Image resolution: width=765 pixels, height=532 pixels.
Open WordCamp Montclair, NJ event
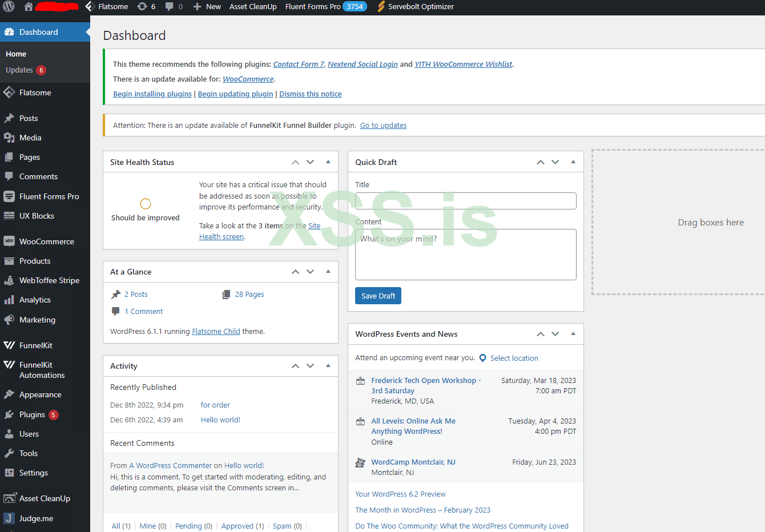point(413,462)
